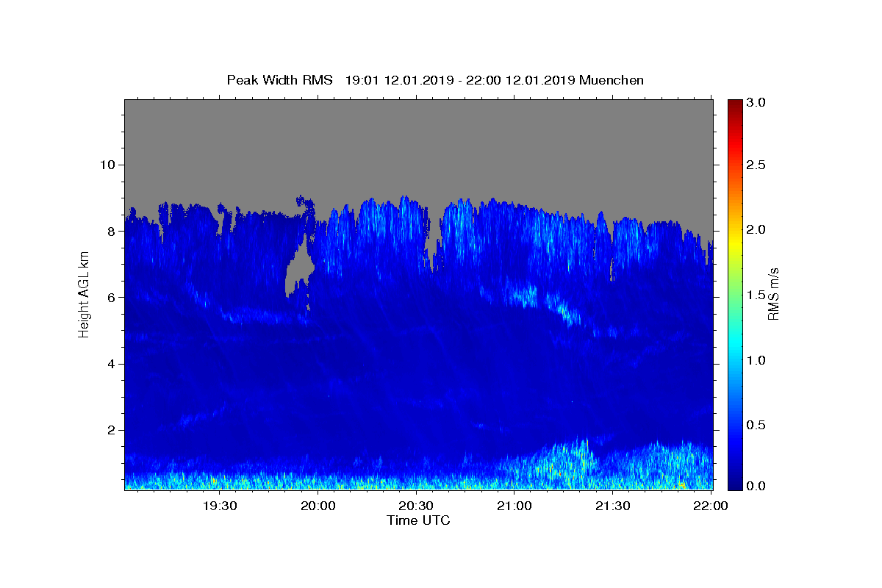Click the '21:00' time axis label
This screenshot has width=882, height=588.
[x=514, y=505]
